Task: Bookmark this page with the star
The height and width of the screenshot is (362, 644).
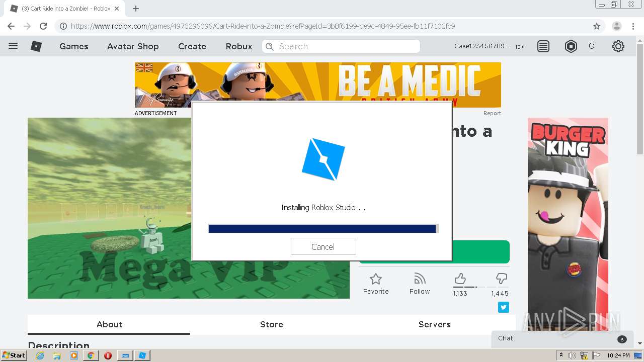Action: coord(597,26)
